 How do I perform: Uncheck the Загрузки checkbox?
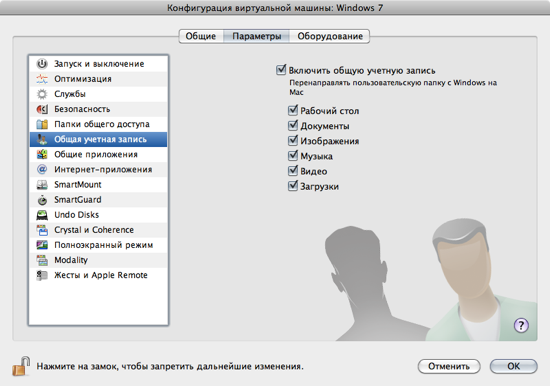[293, 186]
